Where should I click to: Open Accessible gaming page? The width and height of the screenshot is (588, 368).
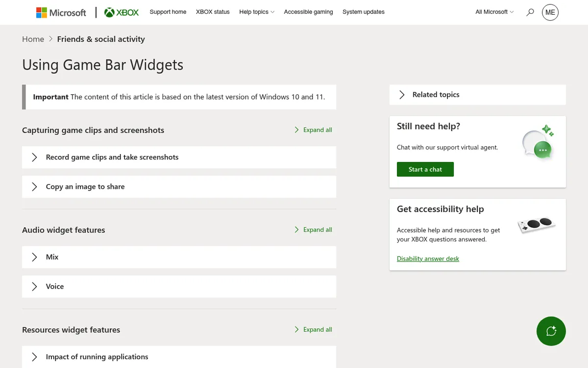click(308, 12)
